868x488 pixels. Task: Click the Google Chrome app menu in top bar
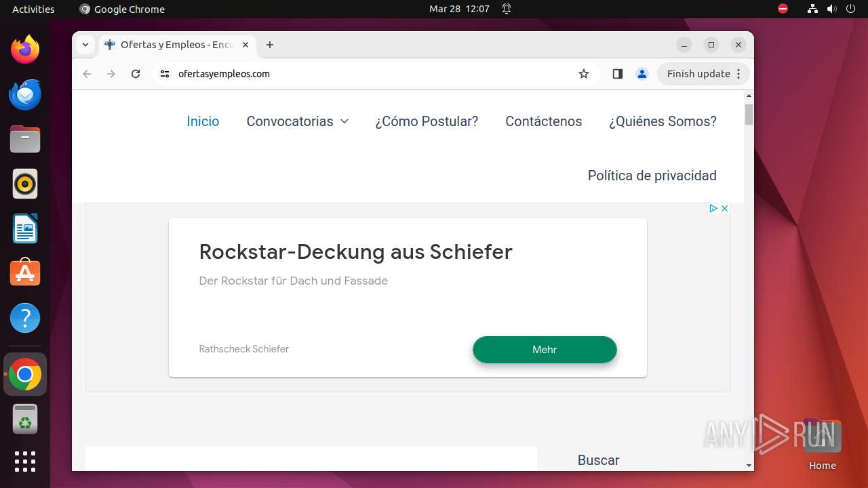coord(122,9)
